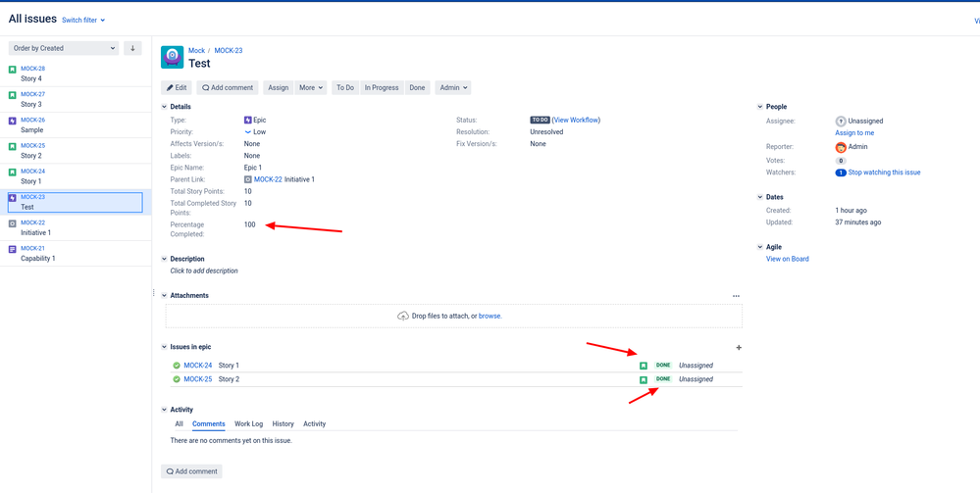Click the Edit button
Image resolution: width=980 pixels, height=493 pixels.
click(177, 87)
